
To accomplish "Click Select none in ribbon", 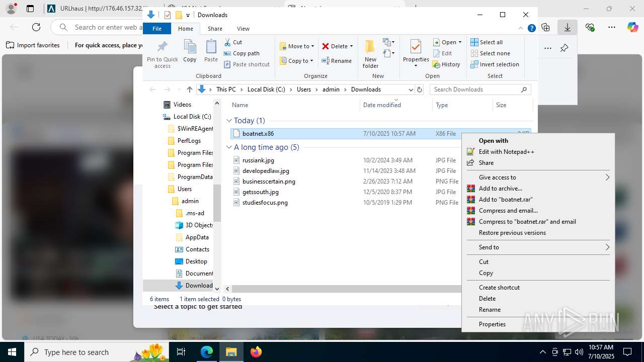I will pos(491,53).
